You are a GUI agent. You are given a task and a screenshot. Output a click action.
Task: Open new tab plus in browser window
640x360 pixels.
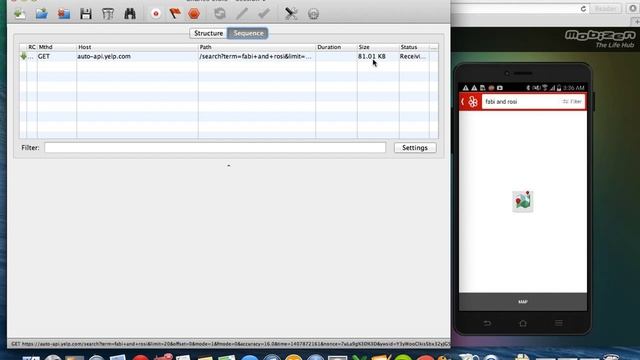click(x=636, y=21)
